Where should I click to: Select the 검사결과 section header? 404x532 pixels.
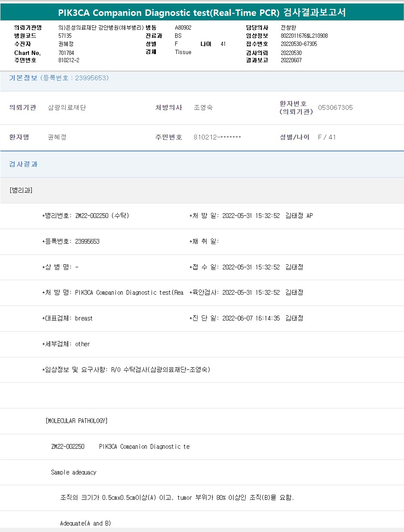pyautogui.click(x=24, y=164)
